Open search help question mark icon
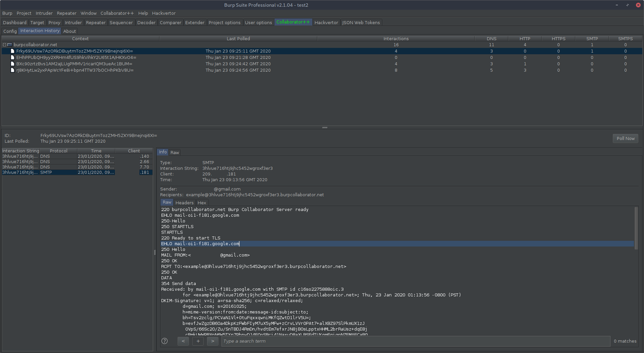The height and width of the screenshot is (353, 644). click(x=165, y=341)
